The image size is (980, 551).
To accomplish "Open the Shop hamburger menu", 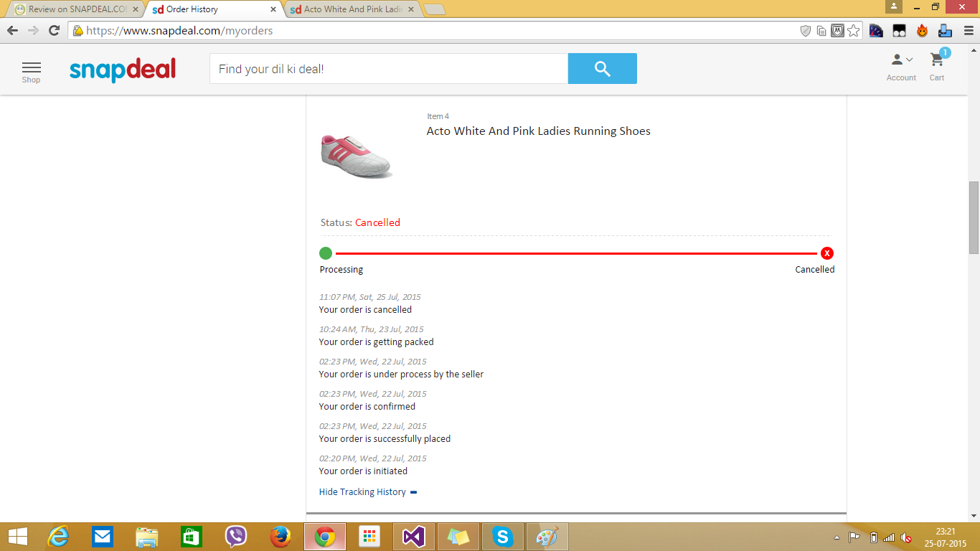I will (31, 70).
